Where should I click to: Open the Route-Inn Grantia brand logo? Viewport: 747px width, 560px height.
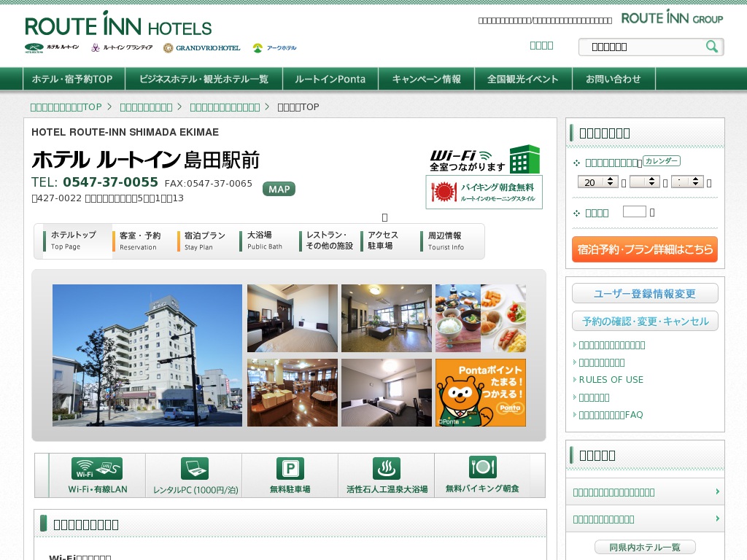pyautogui.click(x=122, y=47)
